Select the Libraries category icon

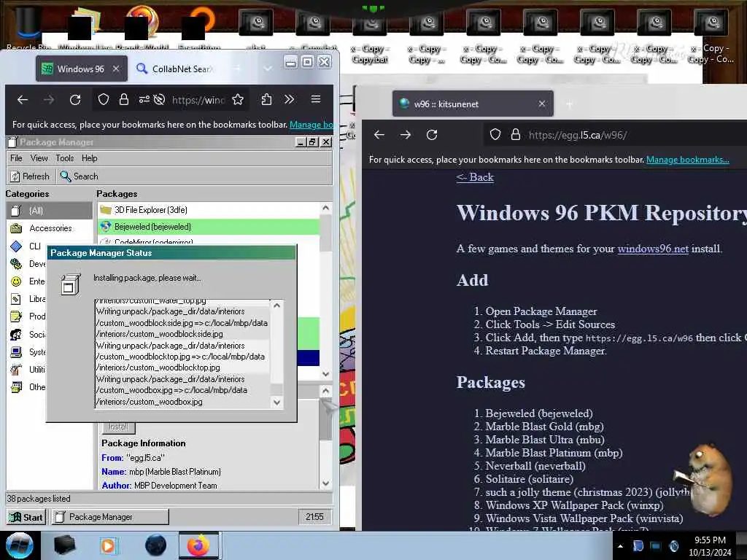tap(16, 299)
